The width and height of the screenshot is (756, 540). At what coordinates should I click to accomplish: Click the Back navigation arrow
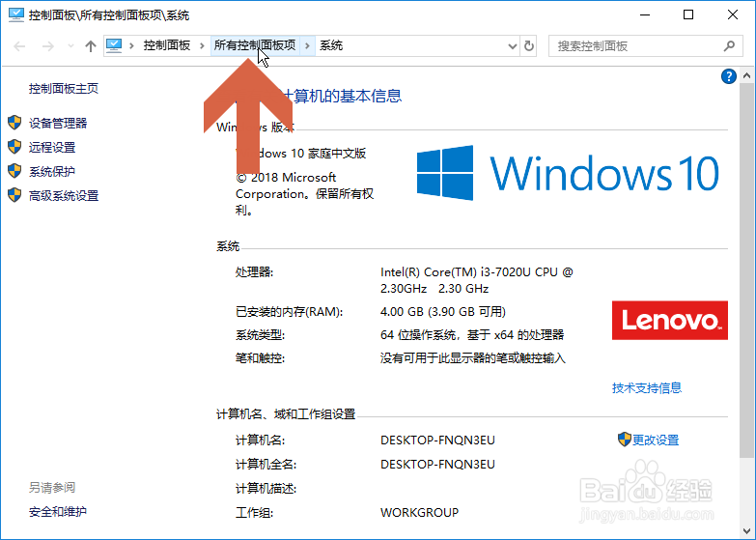19,46
